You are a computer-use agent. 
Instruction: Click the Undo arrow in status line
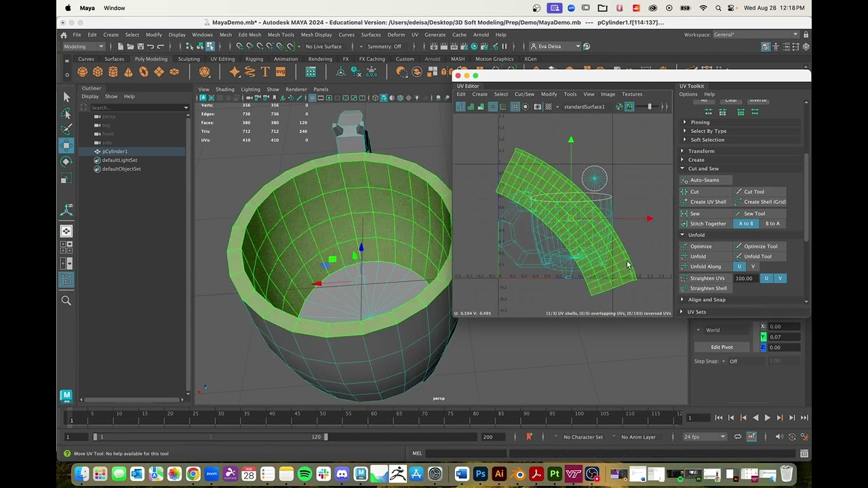(151, 46)
